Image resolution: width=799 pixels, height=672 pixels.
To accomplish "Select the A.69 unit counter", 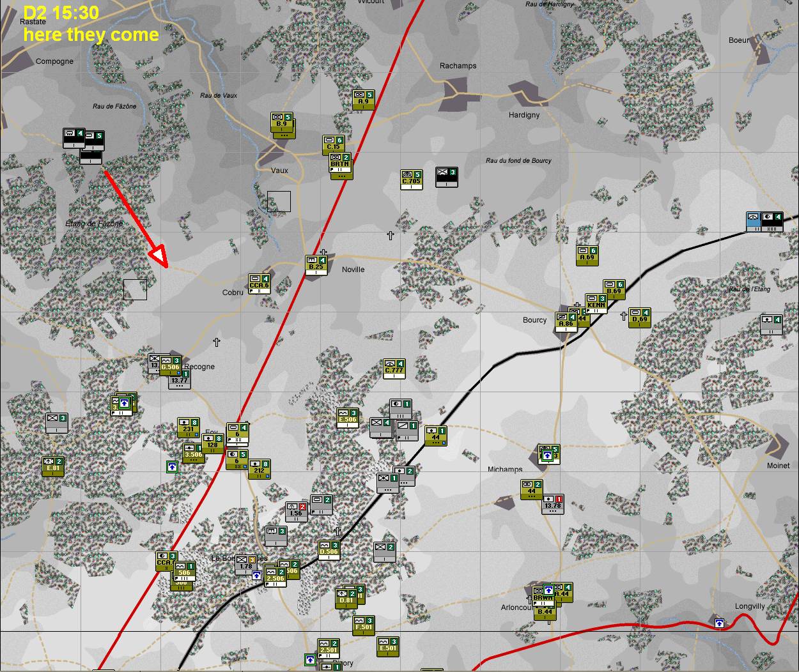I will (x=587, y=256).
